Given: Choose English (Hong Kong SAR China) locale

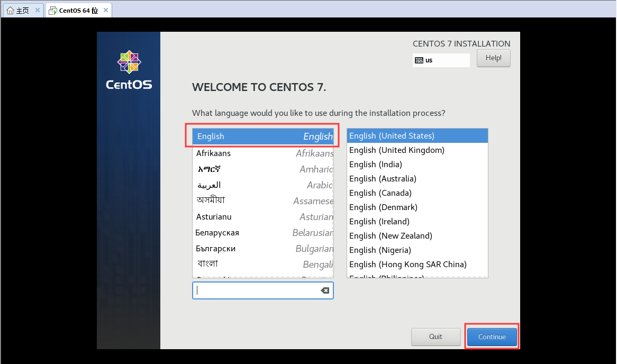Looking at the screenshot, I should coord(417,264).
